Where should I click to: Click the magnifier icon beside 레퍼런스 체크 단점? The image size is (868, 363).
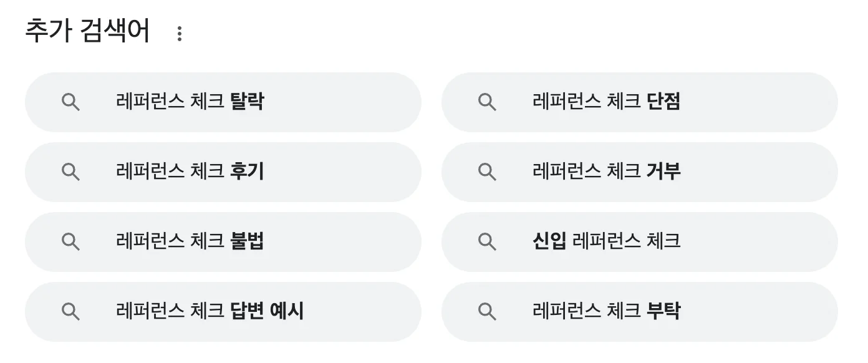[x=487, y=102]
